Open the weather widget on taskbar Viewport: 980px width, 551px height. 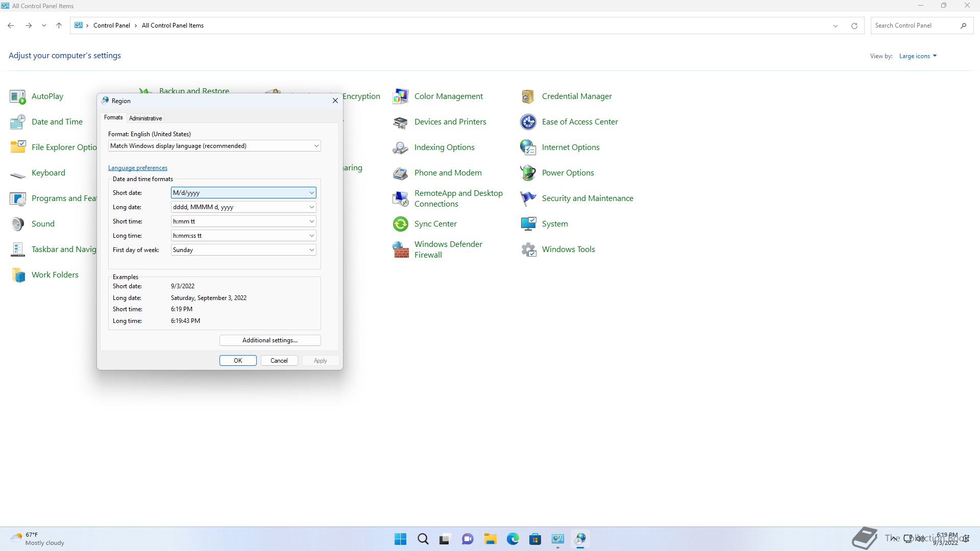coord(38,539)
